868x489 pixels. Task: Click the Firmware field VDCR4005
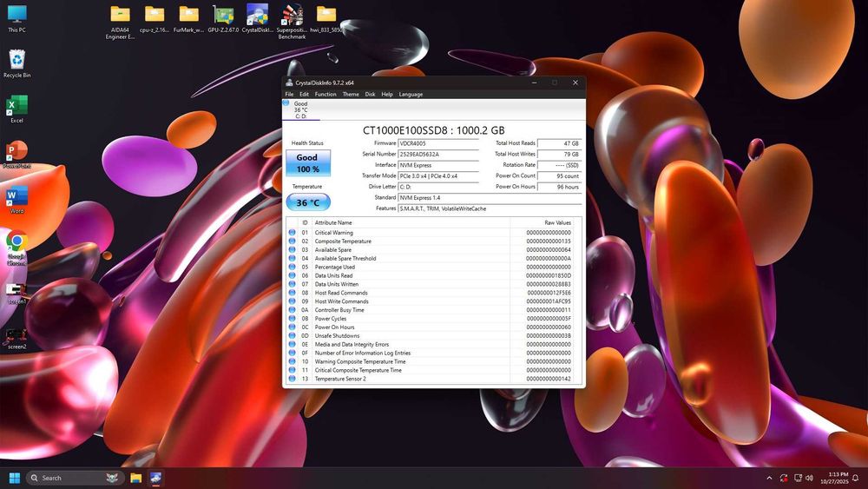click(x=437, y=143)
